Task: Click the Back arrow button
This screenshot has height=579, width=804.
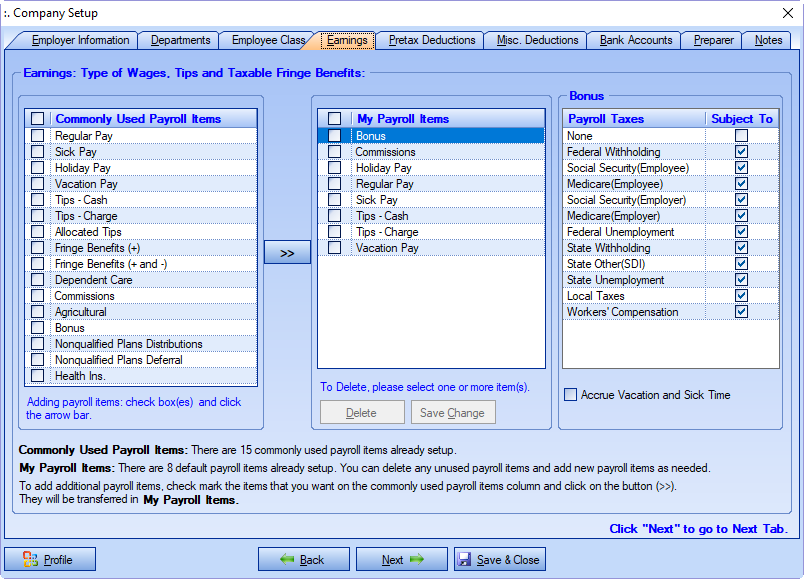Action: [303, 560]
